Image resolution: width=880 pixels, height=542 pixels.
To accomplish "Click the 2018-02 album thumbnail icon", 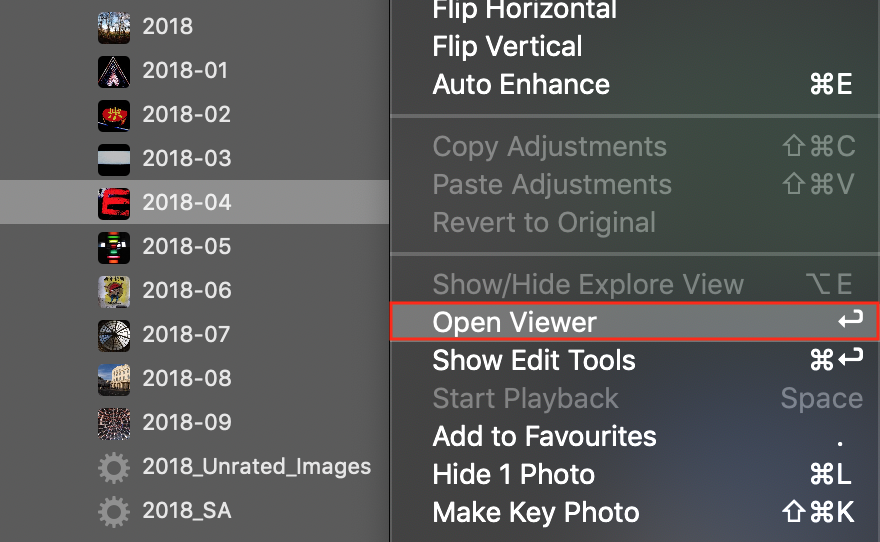I will (114, 114).
